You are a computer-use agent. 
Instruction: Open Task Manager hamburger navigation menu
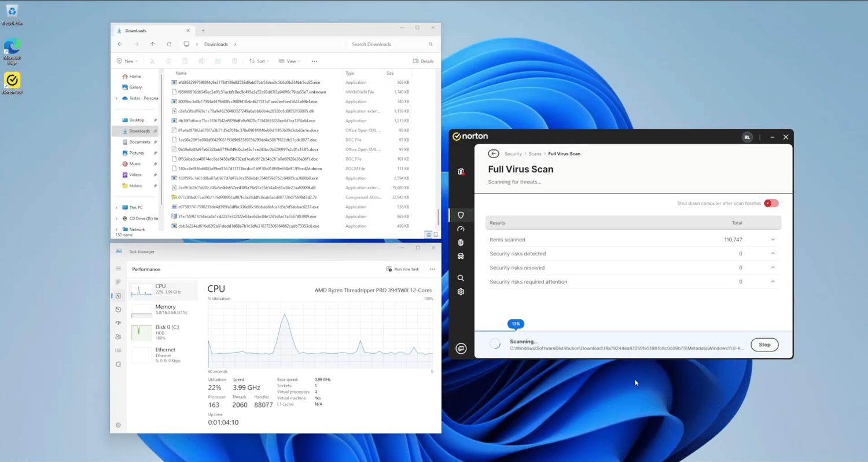118,269
